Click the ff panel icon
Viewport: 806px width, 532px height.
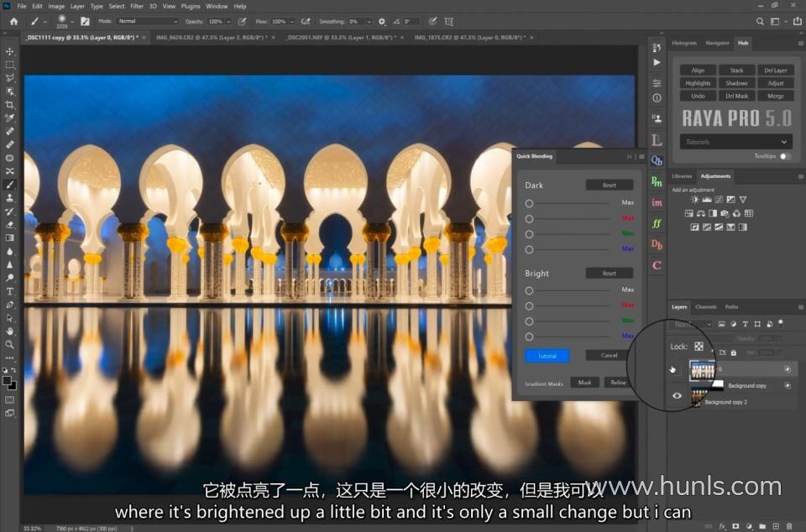[x=657, y=223]
